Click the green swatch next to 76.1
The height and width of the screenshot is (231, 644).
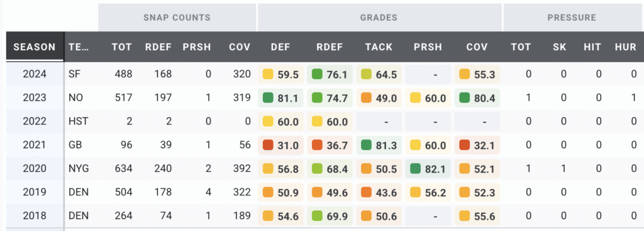coord(317,74)
